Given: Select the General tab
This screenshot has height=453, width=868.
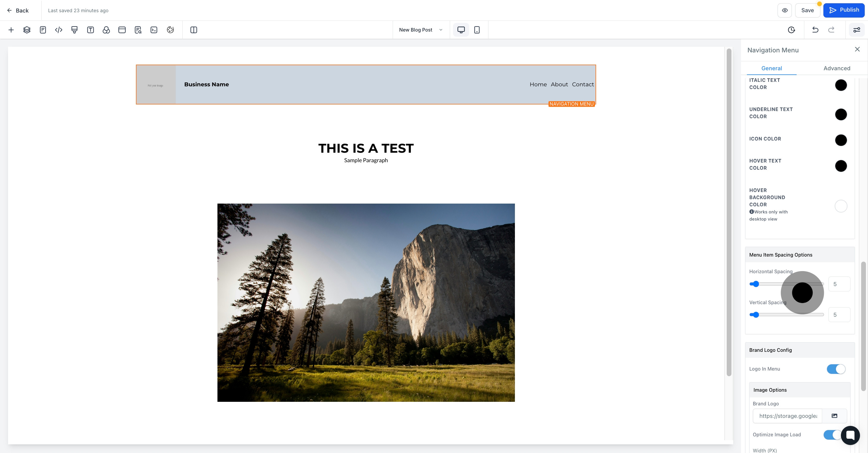Looking at the screenshot, I should (771, 68).
